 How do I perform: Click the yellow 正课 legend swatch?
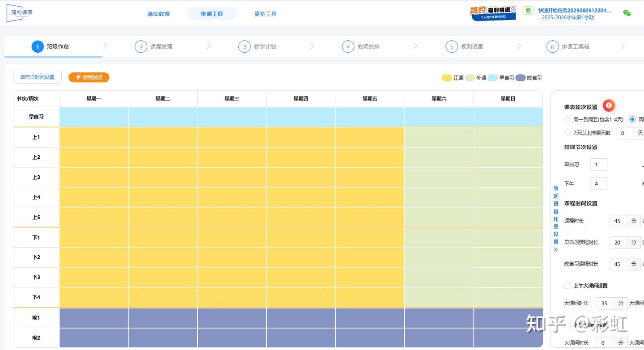(x=447, y=78)
